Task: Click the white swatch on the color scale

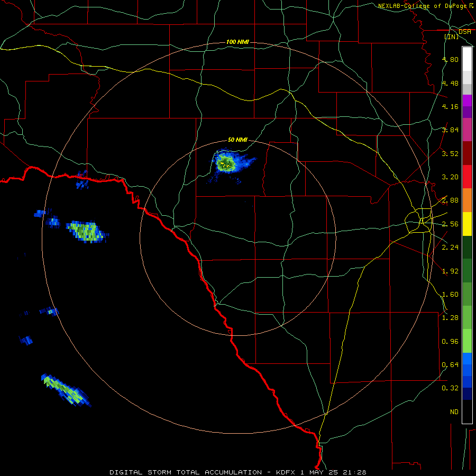Action: click(467, 59)
